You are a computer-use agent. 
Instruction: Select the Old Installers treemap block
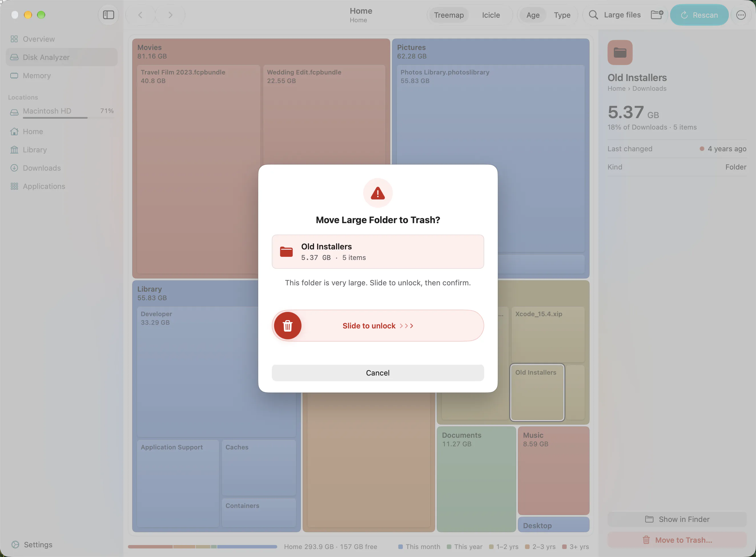click(x=537, y=392)
